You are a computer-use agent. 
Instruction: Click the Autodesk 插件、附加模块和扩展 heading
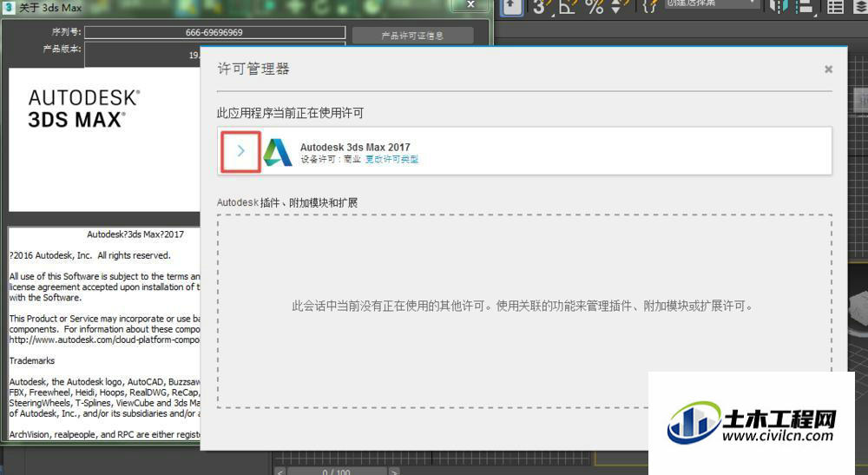[x=286, y=202]
